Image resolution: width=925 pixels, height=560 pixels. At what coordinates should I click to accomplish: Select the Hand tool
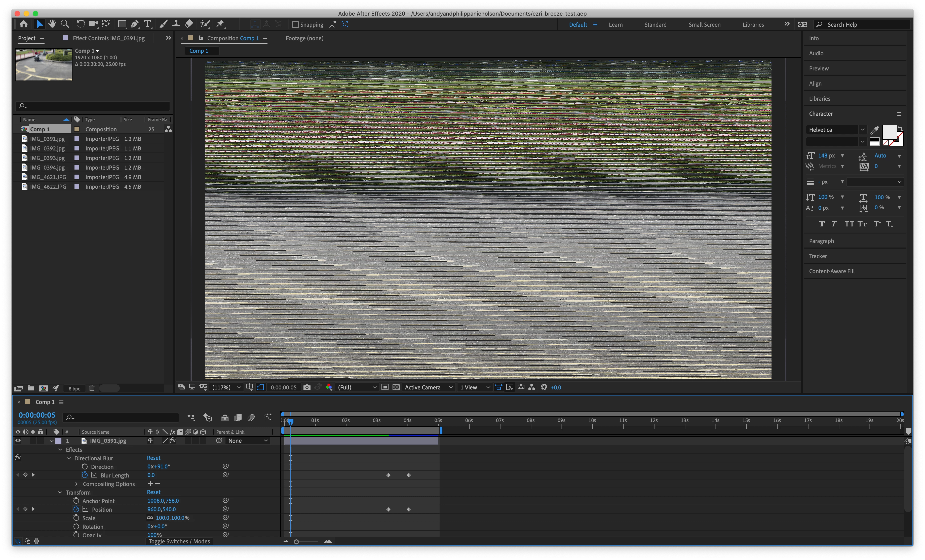[x=52, y=24]
